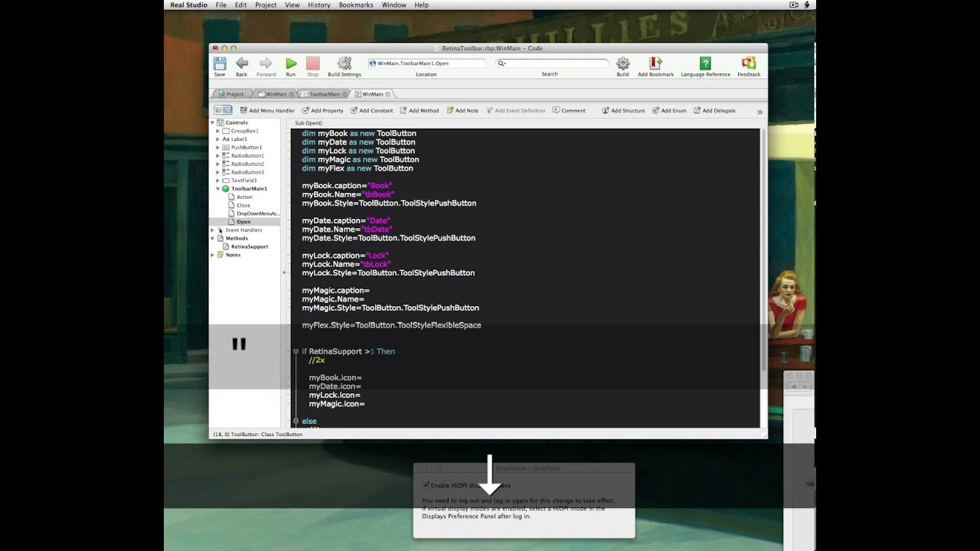Image resolution: width=980 pixels, height=551 pixels.
Task: Open the History menu
Action: tap(319, 5)
